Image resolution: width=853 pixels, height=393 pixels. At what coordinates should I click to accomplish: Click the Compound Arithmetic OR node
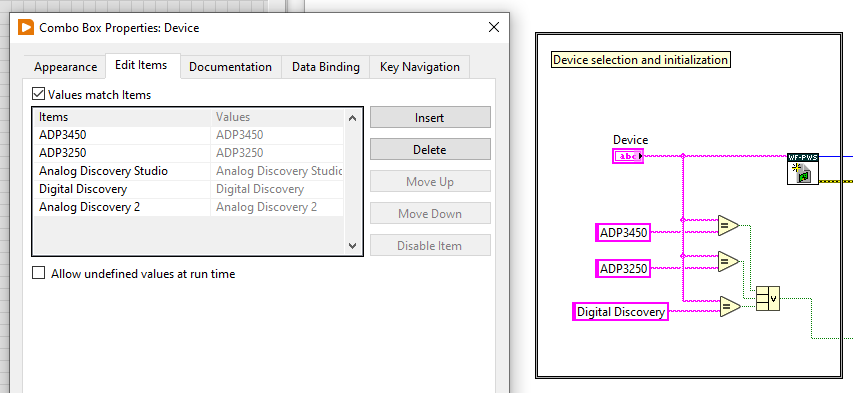point(768,299)
